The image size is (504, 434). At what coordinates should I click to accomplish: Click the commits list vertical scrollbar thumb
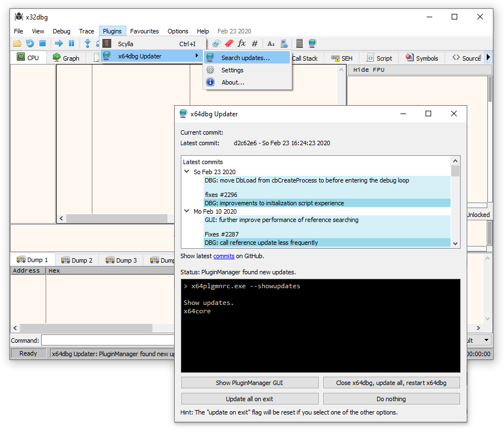click(x=455, y=170)
